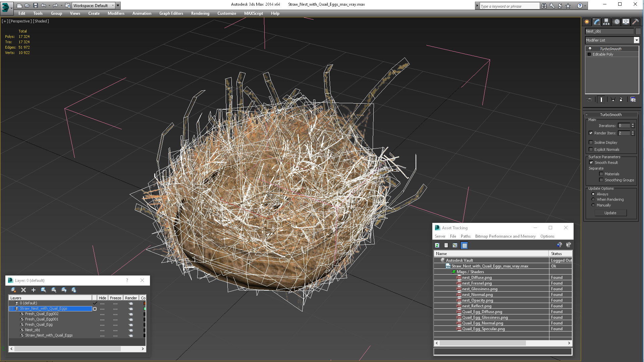Enable Isoline Display checkbox
Image resolution: width=644 pixels, height=362 pixels.
point(591,142)
